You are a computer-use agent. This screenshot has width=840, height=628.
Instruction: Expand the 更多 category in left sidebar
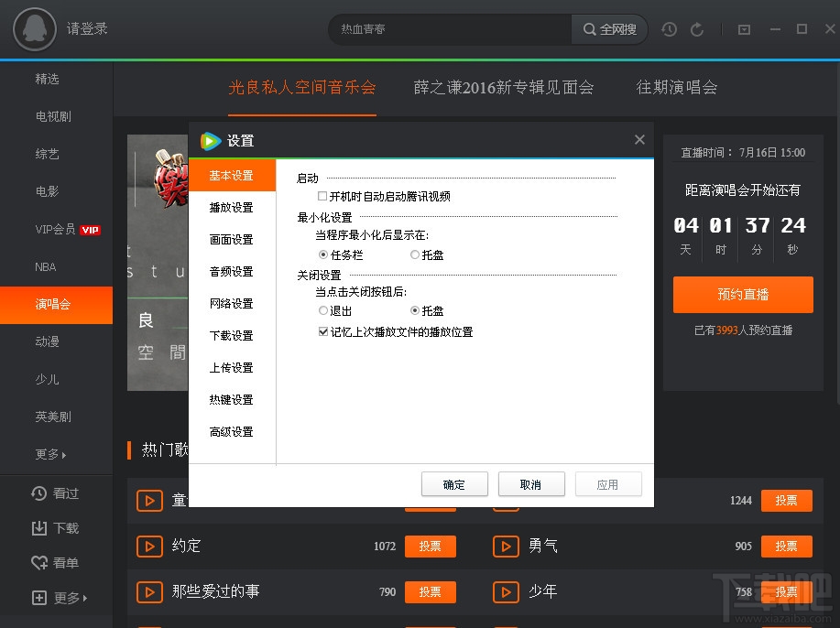click(49, 454)
